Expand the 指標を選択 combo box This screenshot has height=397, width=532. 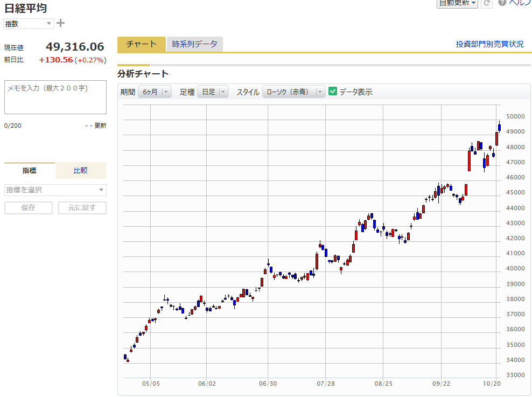(x=55, y=190)
